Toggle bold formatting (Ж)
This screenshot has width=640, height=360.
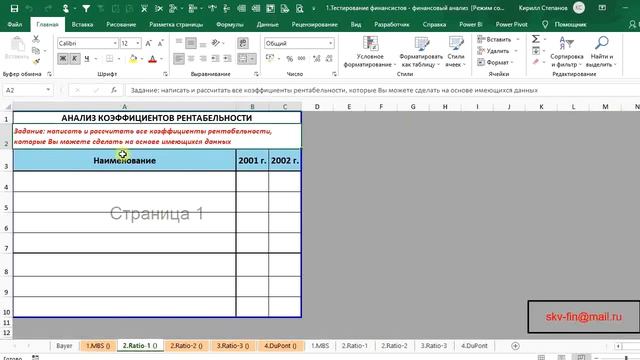(x=63, y=59)
